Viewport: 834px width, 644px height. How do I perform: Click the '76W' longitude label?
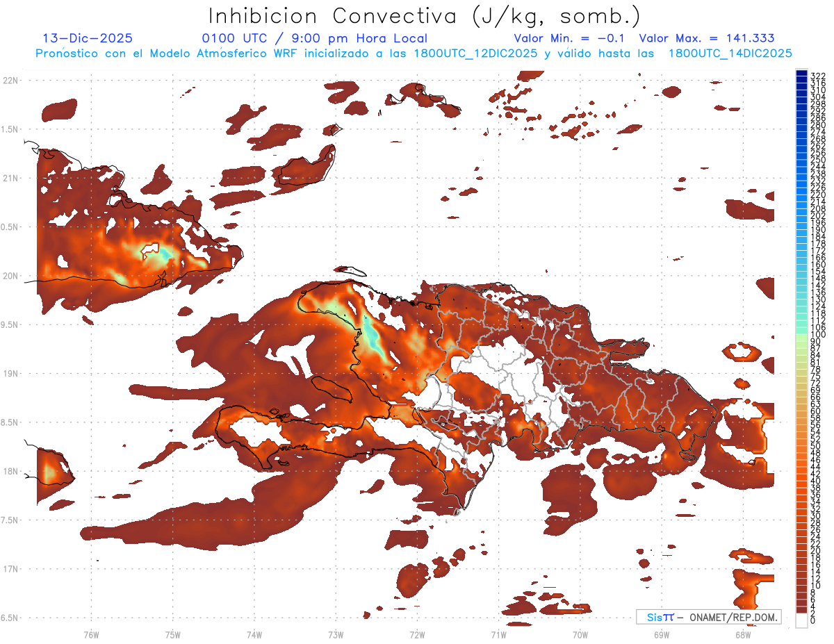click(x=91, y=634)
